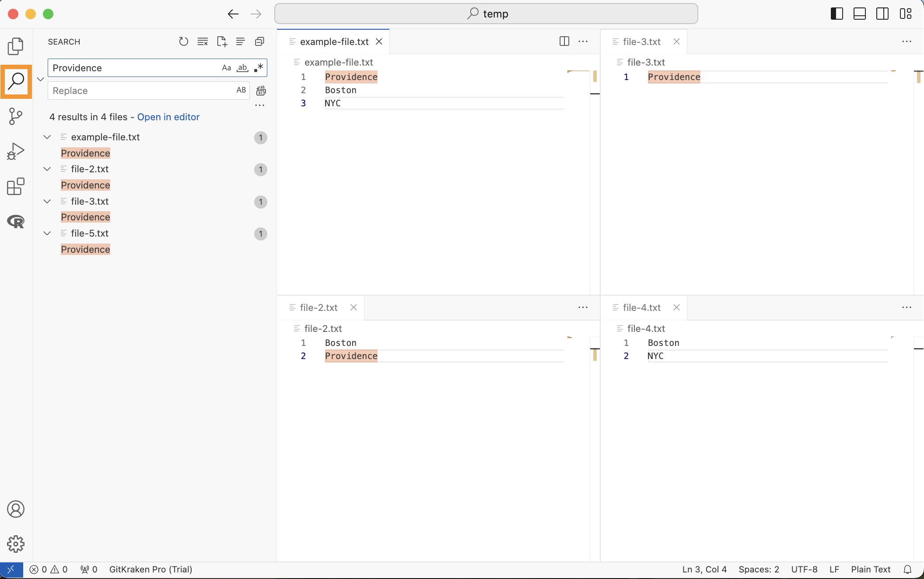Open Run and Debug view
This screenshot has height=579, width=924.
pyautogui.click(x=16, y=151)
